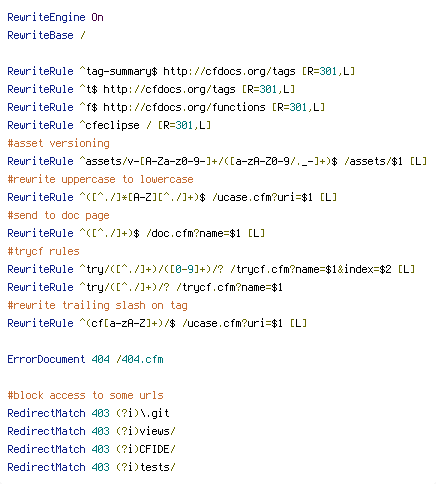
Task: Click the #rewrite uppercase to lowercase comment
Action: (x=100, y=179)
